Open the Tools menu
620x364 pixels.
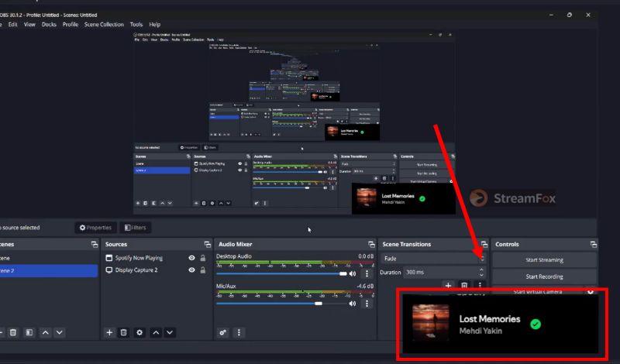(x=136, y=24)
